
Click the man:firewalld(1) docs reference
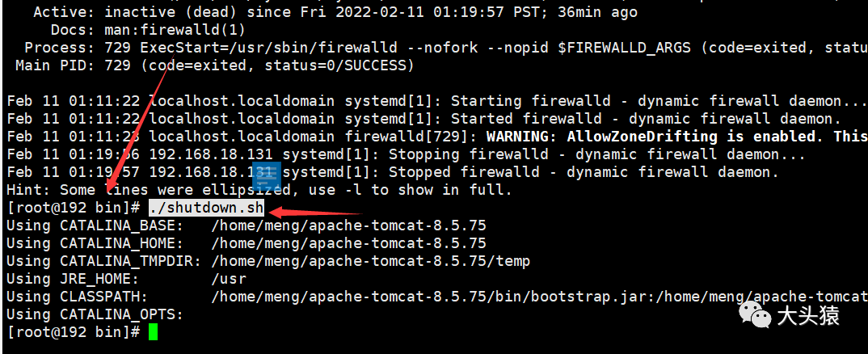175,29
